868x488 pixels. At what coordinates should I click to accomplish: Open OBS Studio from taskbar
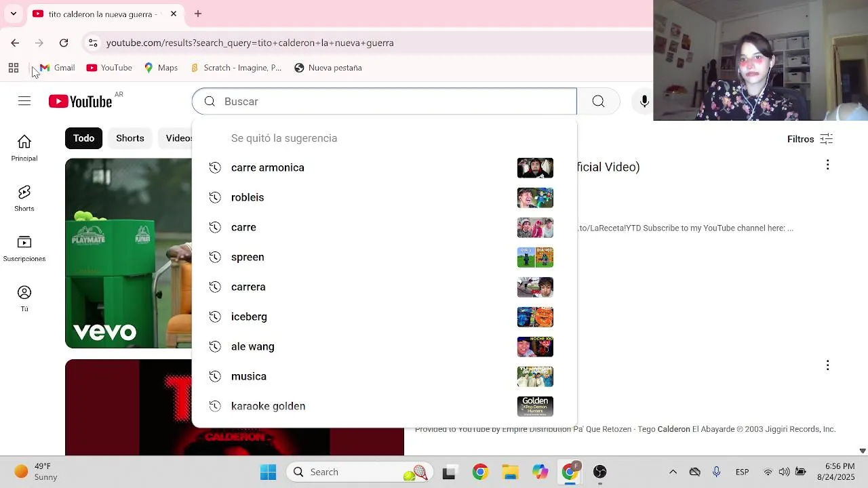click(x=599, y=472)
